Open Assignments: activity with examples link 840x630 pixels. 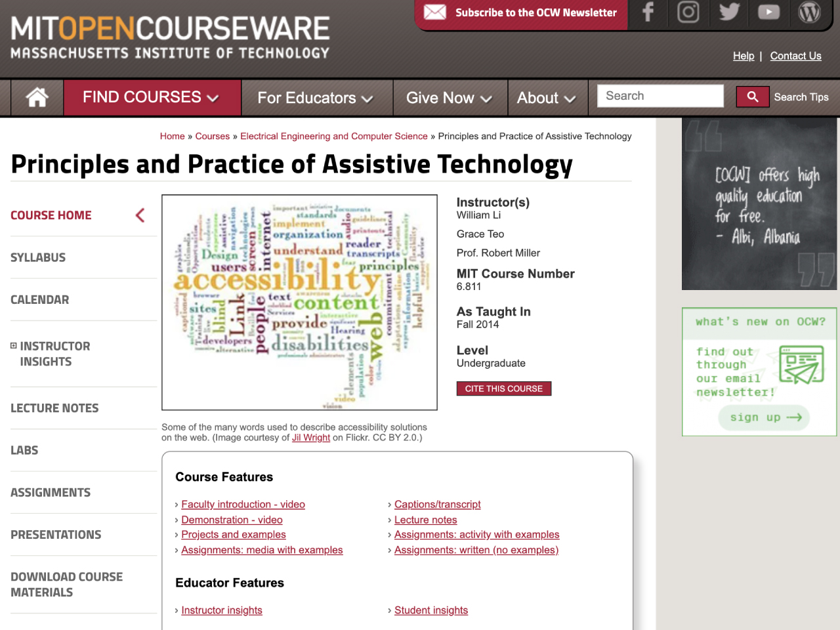[x=477, y=535]
